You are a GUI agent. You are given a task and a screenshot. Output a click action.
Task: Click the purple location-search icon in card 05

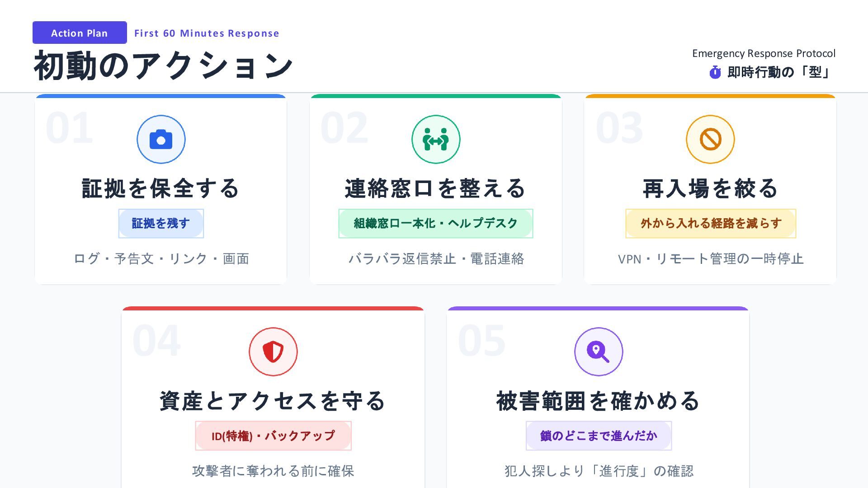point(598,352)
